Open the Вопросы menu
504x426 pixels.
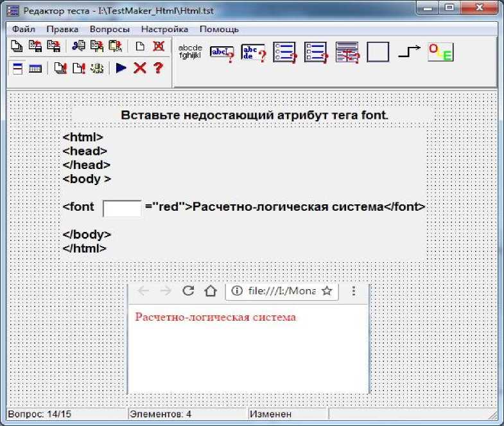(110, 30)
